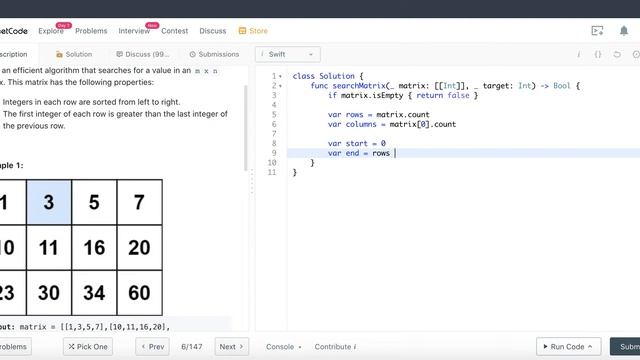The image size is (640, 360).
Task: Click matrix cell showing 34
Action: coord(94,293)
